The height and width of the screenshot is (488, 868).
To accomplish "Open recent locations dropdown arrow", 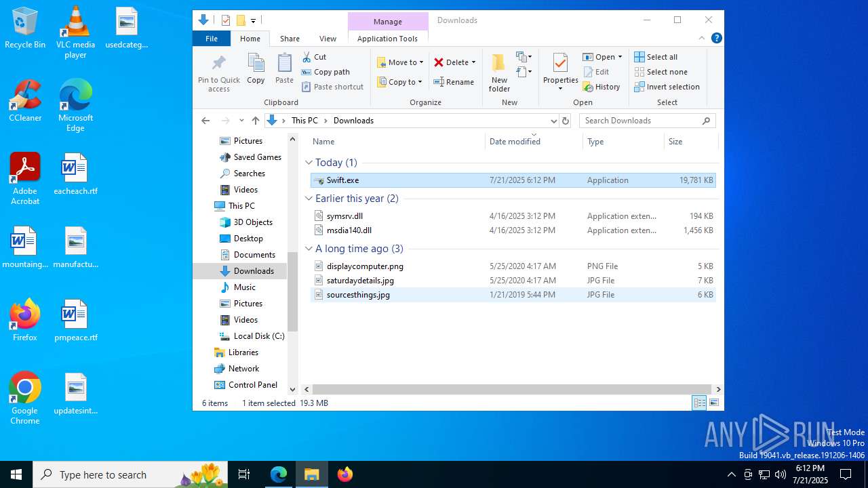I will (x=241, y=121).
